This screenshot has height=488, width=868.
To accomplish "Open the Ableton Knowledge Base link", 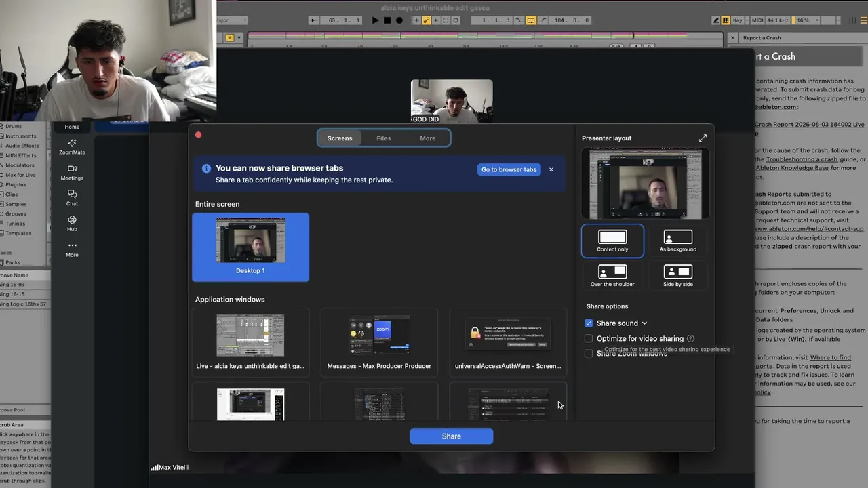I will click(x=792, y=168).
